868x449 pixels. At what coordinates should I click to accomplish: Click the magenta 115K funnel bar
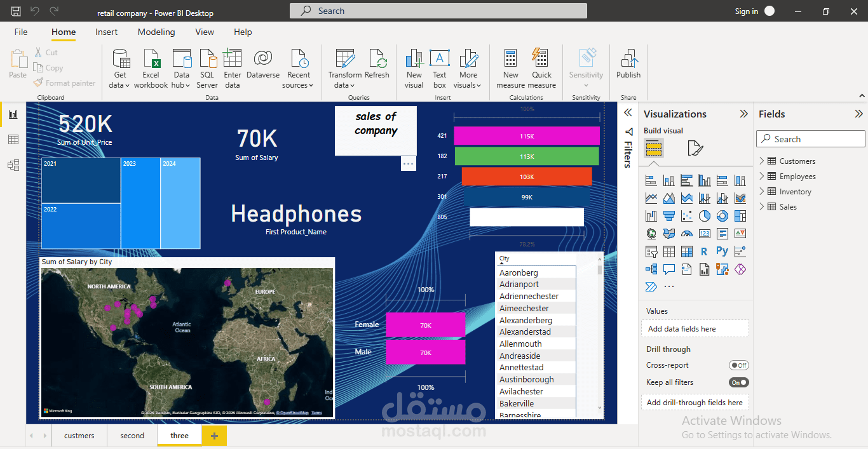(x=527, y=136)
